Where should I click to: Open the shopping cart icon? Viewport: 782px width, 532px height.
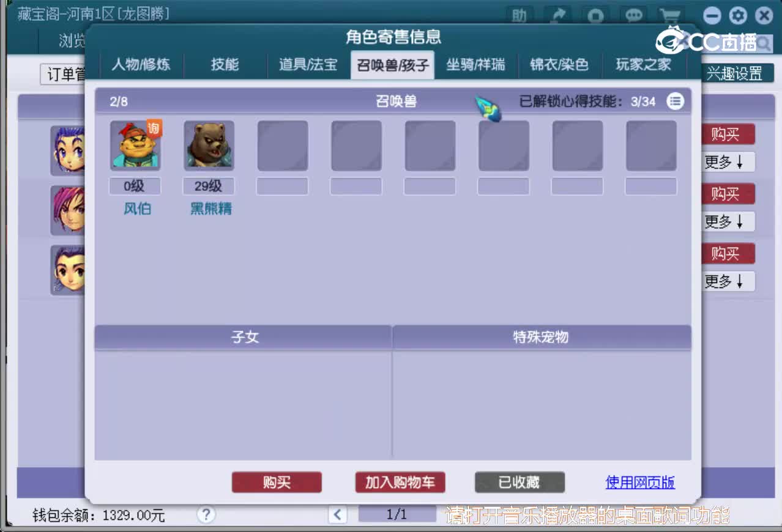coord(671,15)
